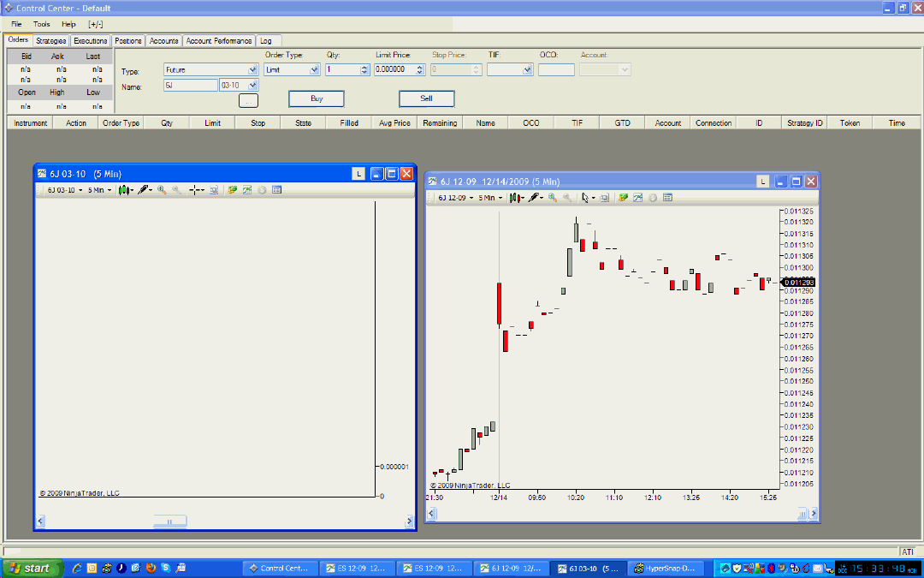
Task: Click the Strategy ID column header
Action: tap(804, 122)
